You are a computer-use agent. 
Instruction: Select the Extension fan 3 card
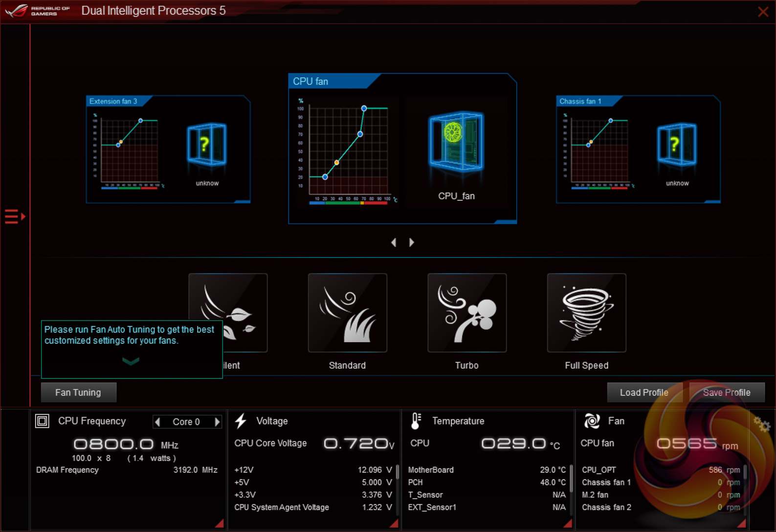pyautogui.click(x=168, y=149)
